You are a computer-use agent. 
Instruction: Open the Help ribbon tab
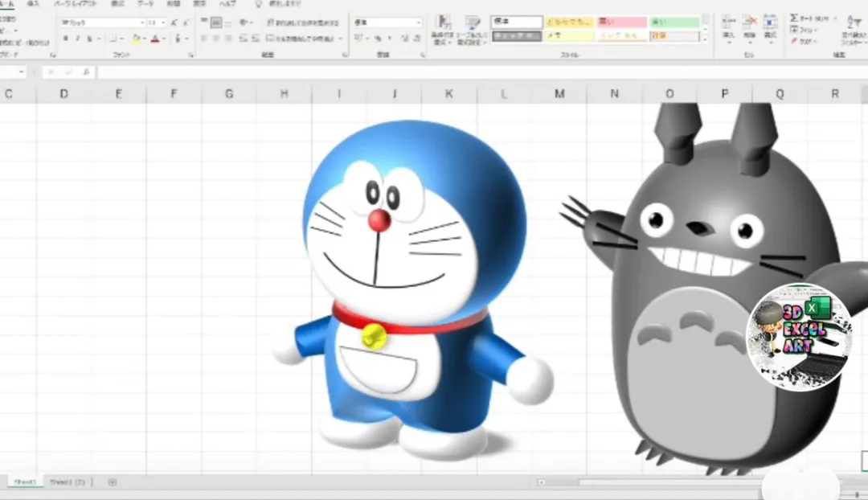point(227,4)
